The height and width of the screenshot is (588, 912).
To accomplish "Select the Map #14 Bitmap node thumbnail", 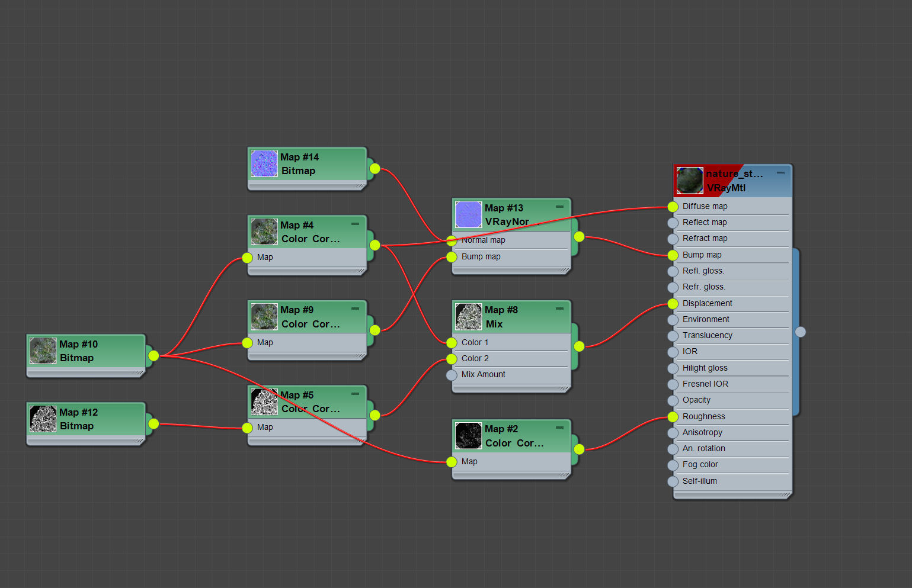I will point(264,163).
